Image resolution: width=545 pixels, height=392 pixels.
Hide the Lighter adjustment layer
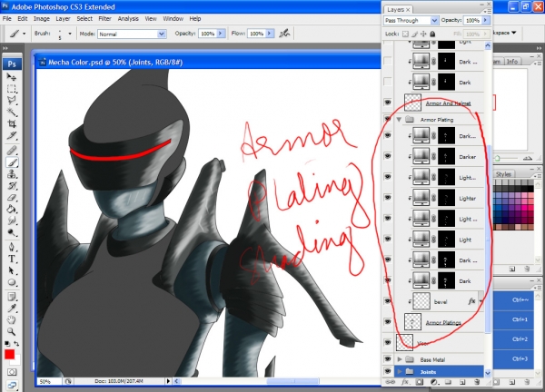[388, 198]
